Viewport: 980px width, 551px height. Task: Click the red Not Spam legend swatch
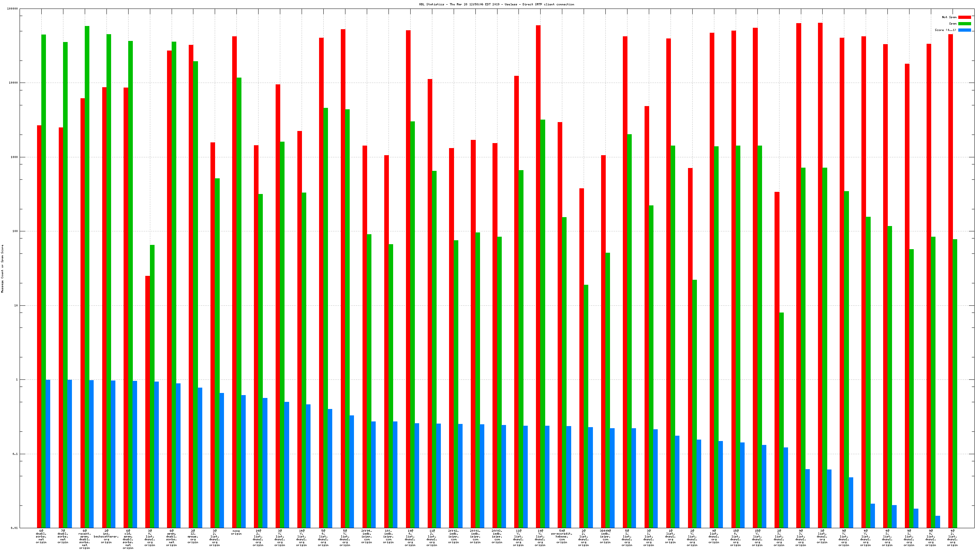click(x=964, y=17)
